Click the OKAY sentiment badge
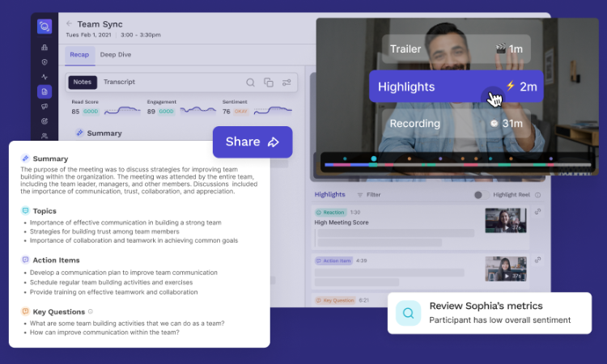Screen dimensions: 607x364 click(241, 112)
